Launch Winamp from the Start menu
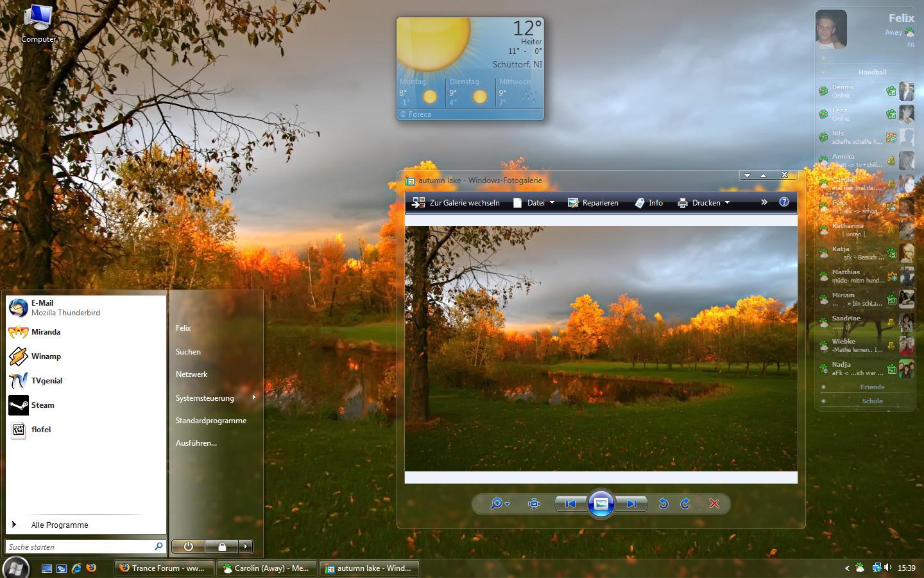This screenshot has width=924, height=578. (46, 356)
